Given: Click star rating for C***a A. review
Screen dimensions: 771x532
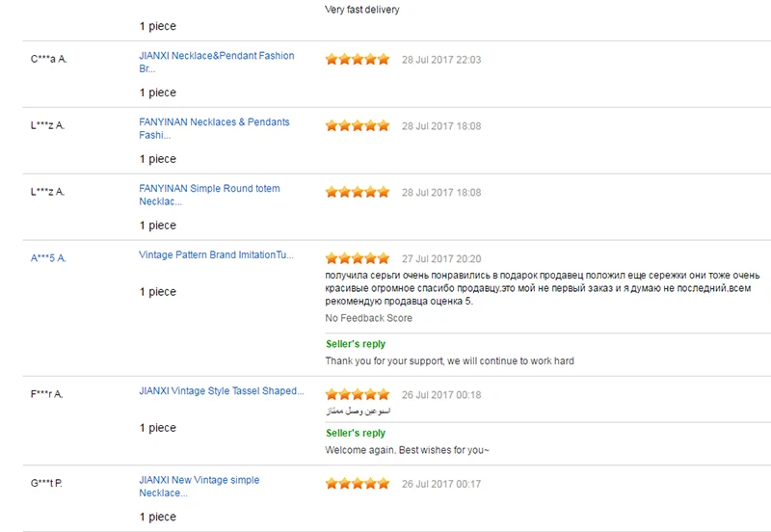Looking at the screenshot, I should (x=358, y=60).
